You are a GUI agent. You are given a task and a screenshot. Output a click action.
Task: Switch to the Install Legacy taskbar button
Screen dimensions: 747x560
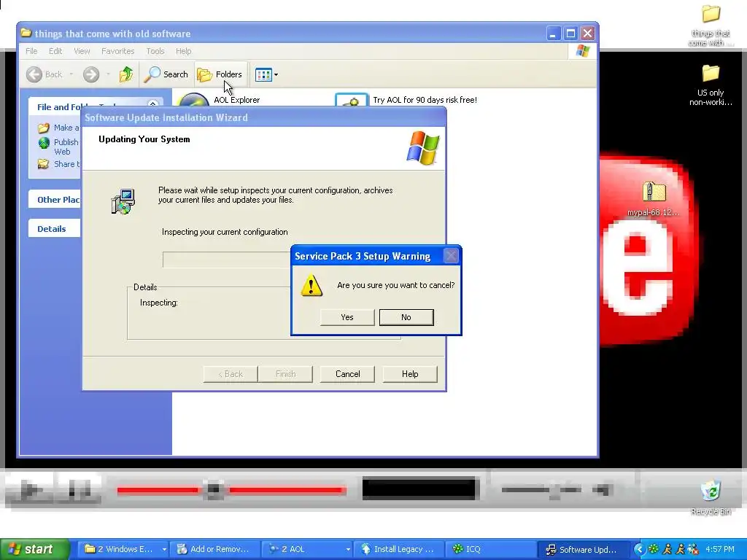click(399, 549)
